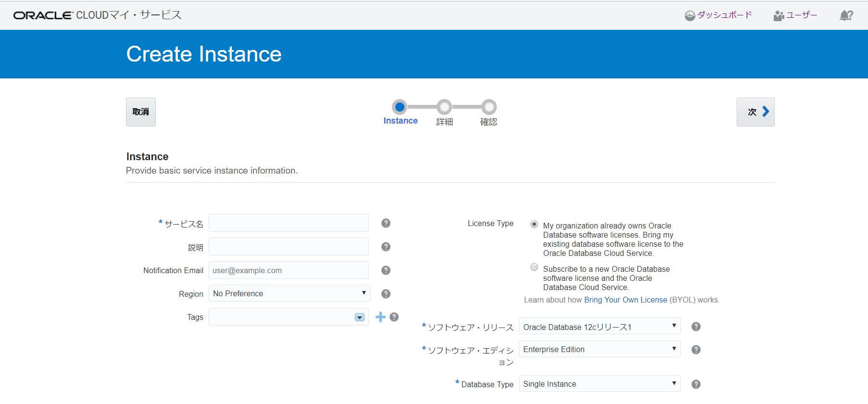The image size is (868, 404).
Task: Open the ダッシュボード menu
Action: 718,15
